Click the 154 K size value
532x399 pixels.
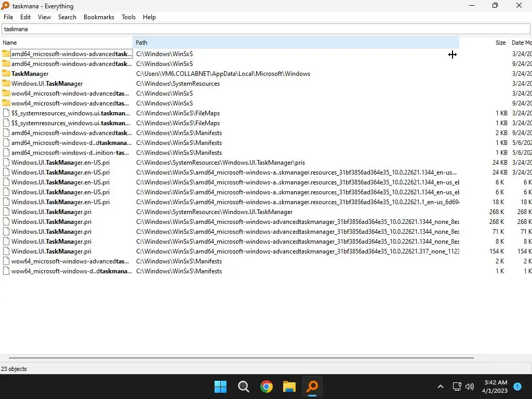(497, 251)
